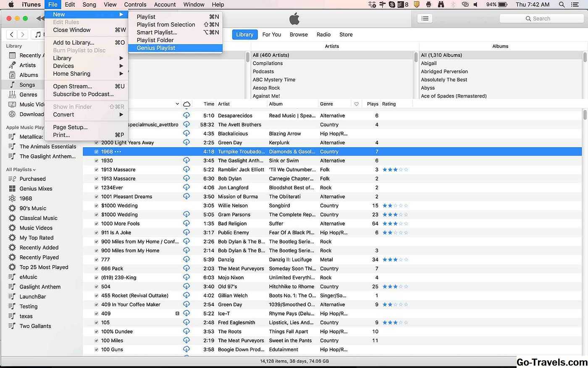Click the Spotlight search icon in menu bar
Screen dimensions: 588x368
(x=562, y=5)
